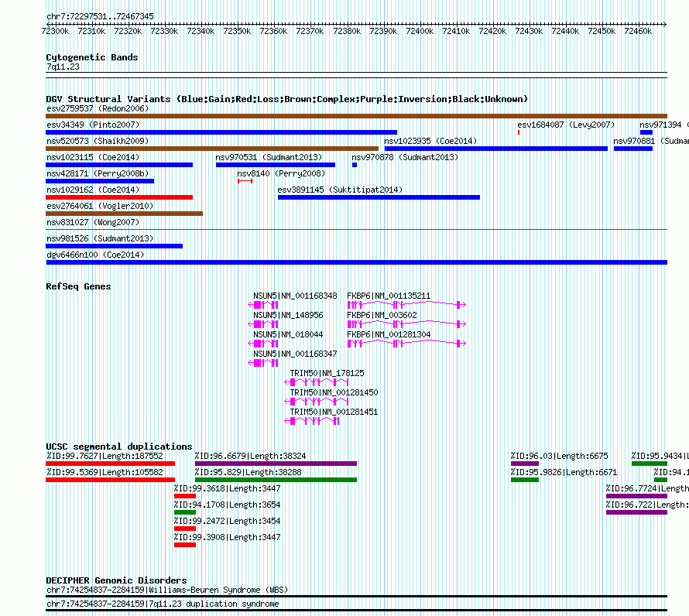Open the nsv1023935 (Coe2014) blue bar
Image resolution: width=689 pixels, height=616 pixels.
(496, 149)
